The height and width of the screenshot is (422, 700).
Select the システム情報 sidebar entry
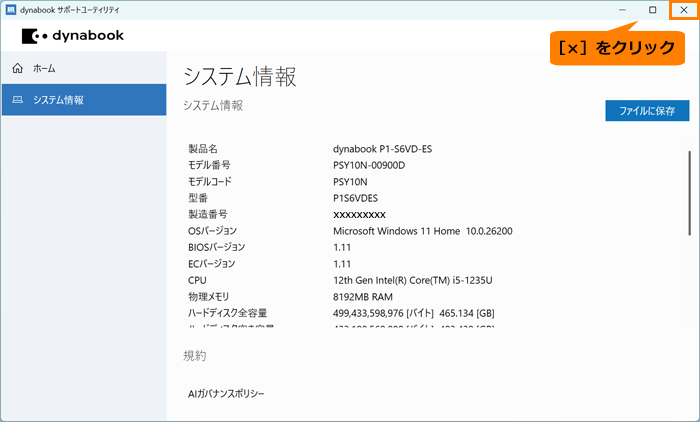(58, 100)
